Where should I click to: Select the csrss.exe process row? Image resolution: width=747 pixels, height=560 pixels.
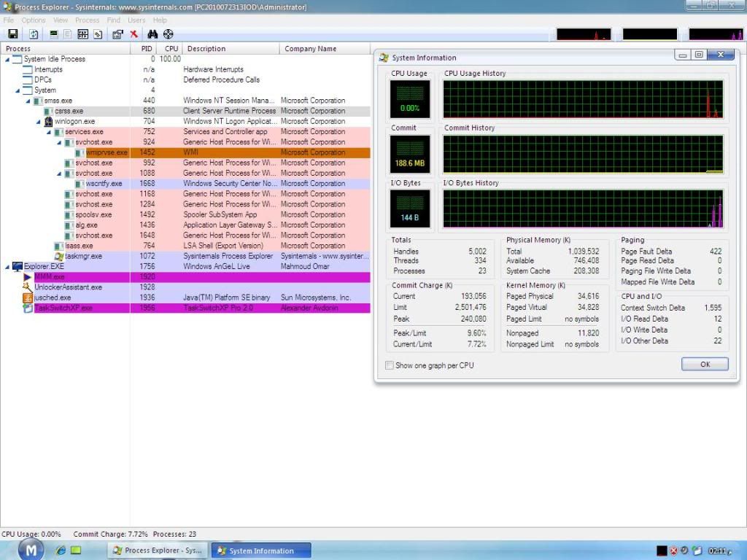(185, 111)
